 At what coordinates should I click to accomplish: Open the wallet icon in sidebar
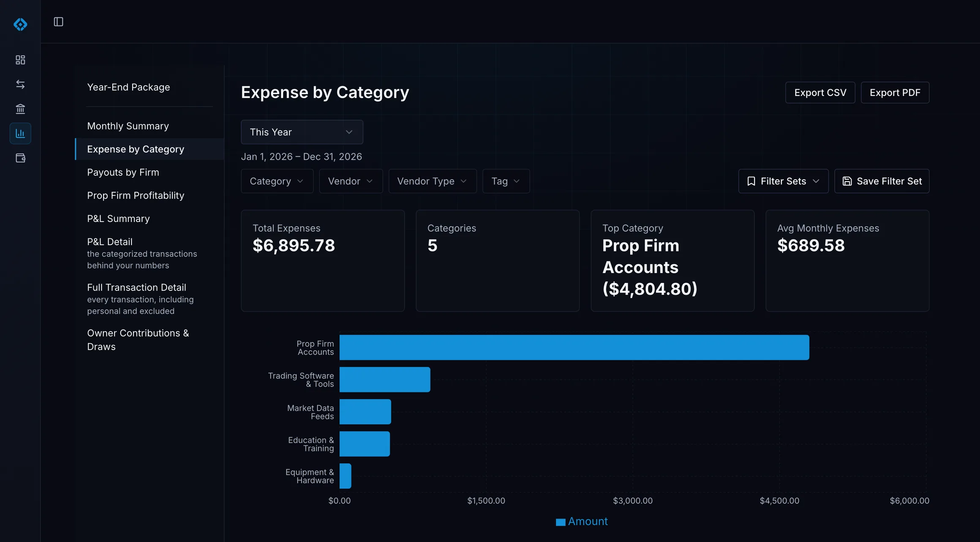pyautogui.click(x=20, y=158)
